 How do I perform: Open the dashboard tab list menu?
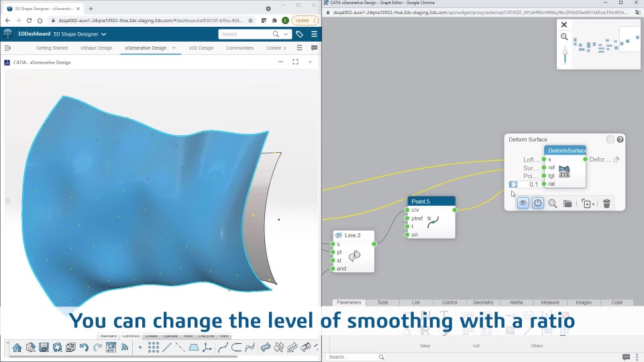tap(299, 48)
